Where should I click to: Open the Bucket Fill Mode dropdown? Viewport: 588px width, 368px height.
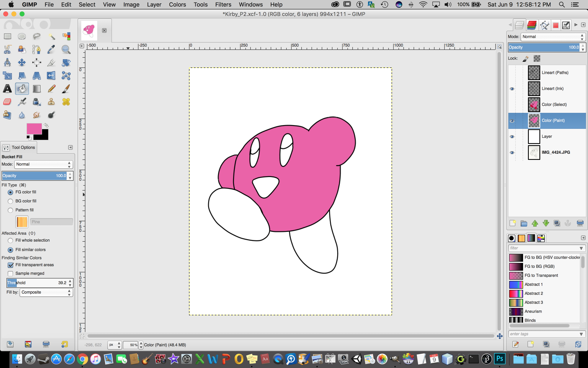pyautogui.click(x=43, y=165)
